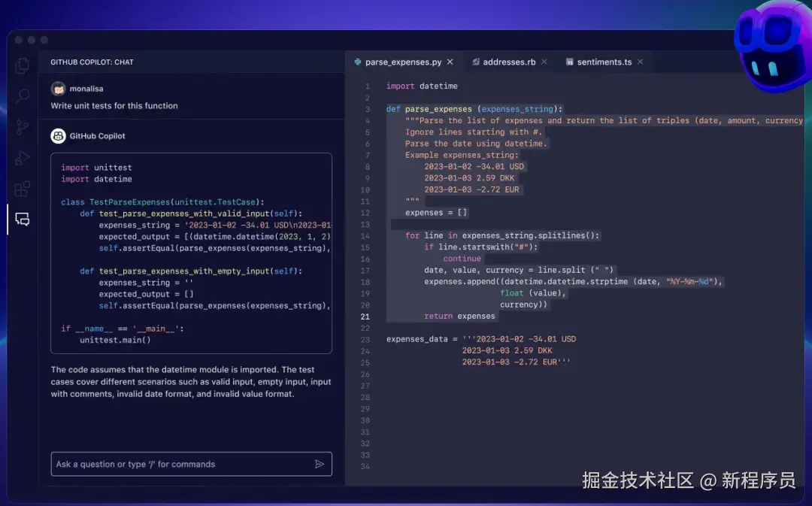Click '2023-01-02 -34.01 USD' on editor line 8

(x=474, y=167)
